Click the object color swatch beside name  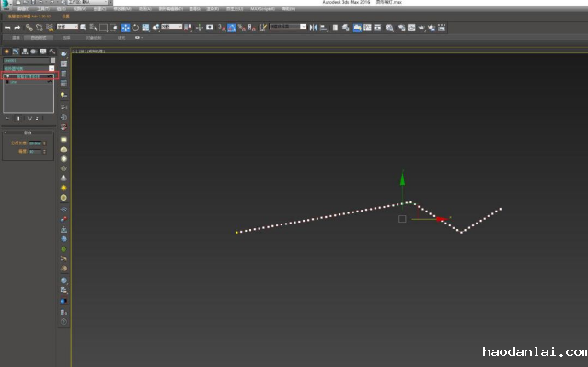pos(52,61)
